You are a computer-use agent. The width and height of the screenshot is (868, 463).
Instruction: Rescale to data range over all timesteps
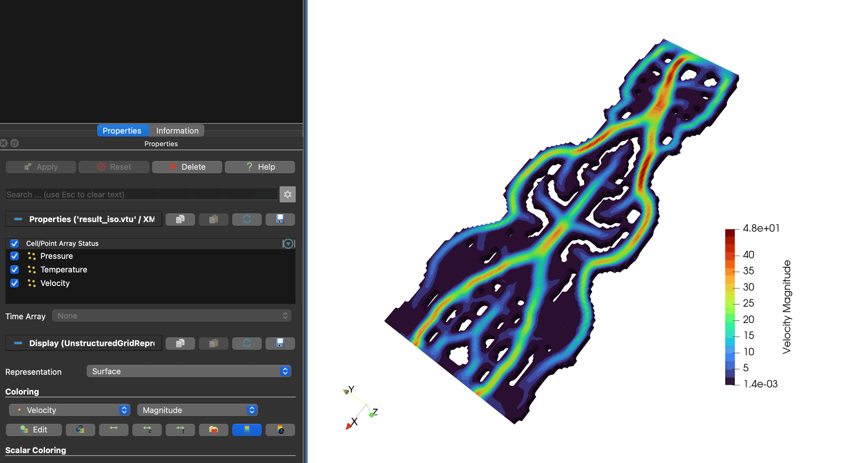pyautogui.click(x=180, y=430)
